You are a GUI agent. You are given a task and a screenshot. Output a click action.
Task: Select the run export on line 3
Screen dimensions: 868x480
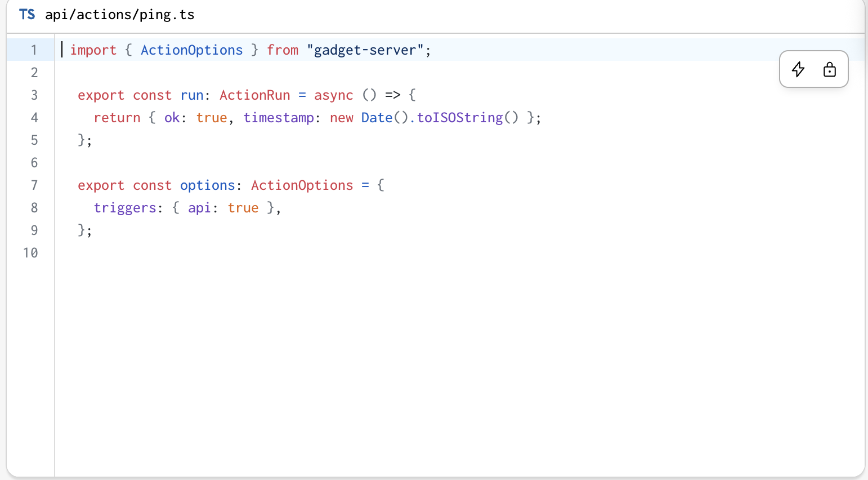click(x=192, y=95)
